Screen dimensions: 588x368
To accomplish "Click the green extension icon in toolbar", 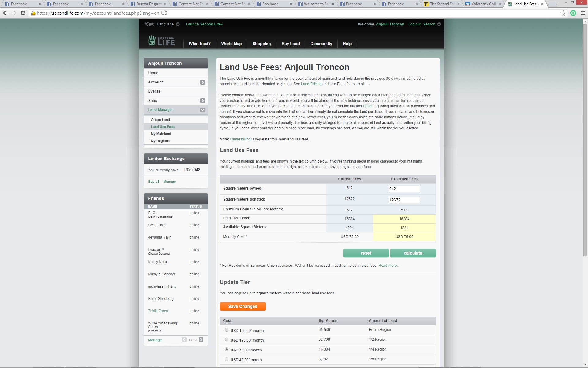I will [x=573, y=13].
